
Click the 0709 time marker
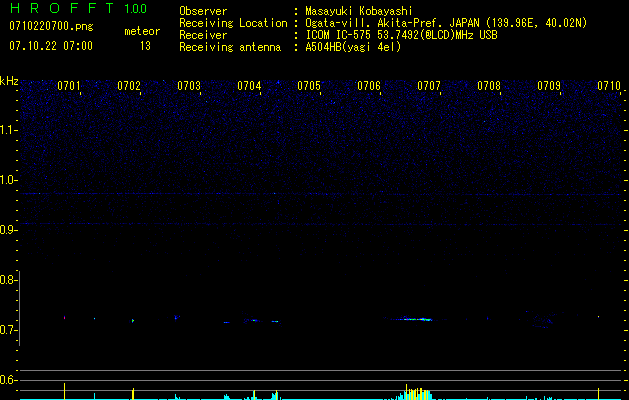point(549,86)
